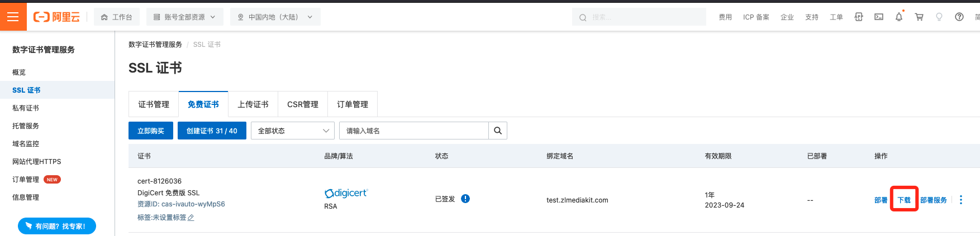Open the 全部状态 status filter
This screenshot has width=980, height=236.
[293, 131]
